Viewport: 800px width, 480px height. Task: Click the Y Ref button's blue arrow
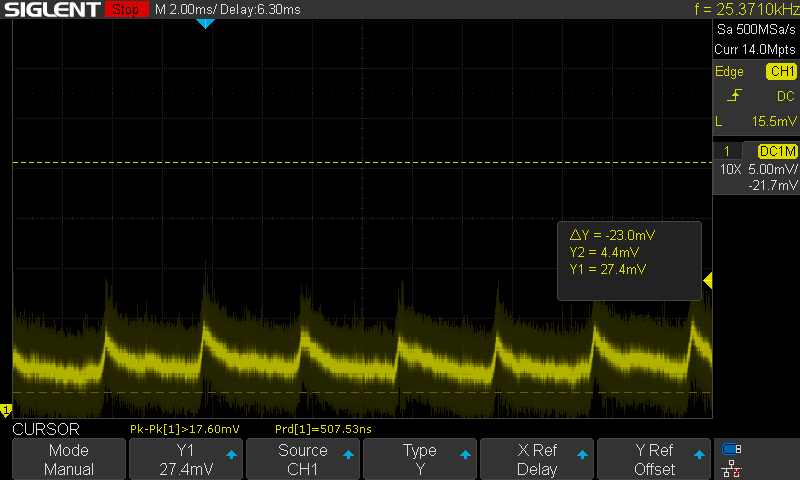click(699, 454)
